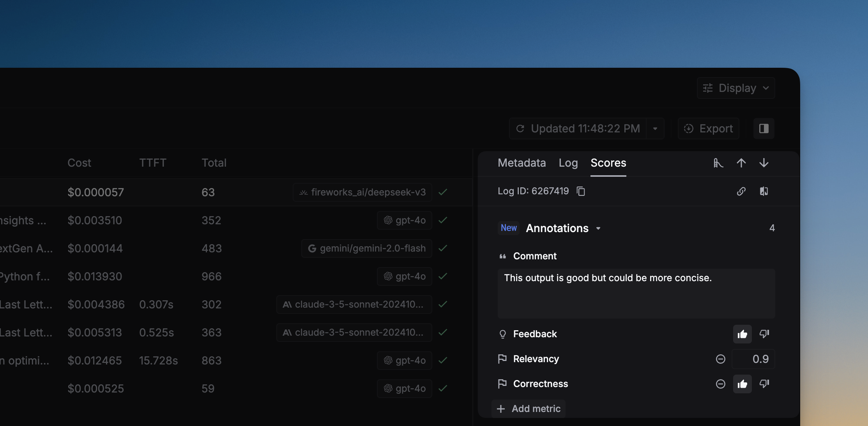The image size is (868, 426).
Task: Mark Correctness thumbs down
Action: [x=764, y=384]
